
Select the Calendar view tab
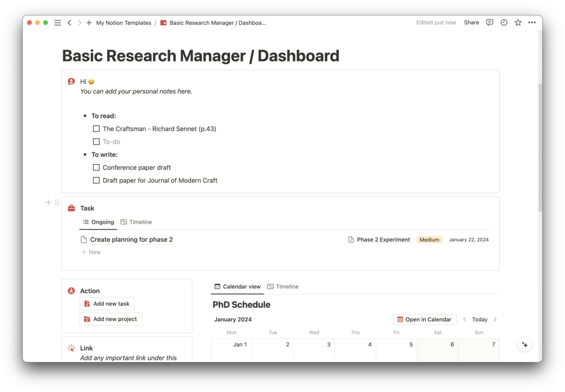pyautogui.click(x=237, y=287)
